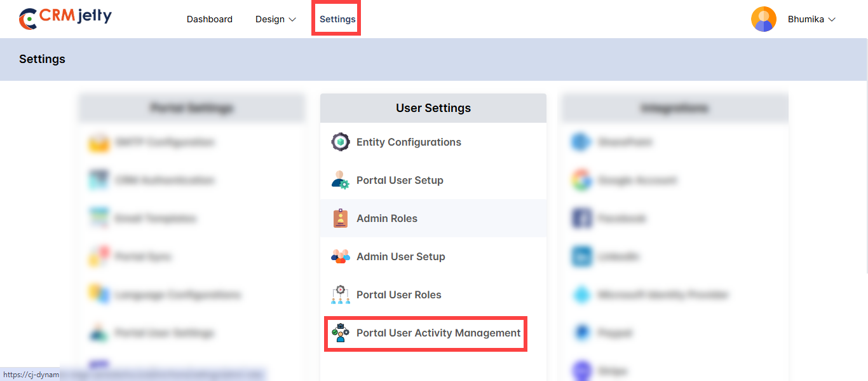Image resolution: width=868 pixels, height=381 pixels.
Task: Open the Portal User Activity Management link
Action: [438, 333]
